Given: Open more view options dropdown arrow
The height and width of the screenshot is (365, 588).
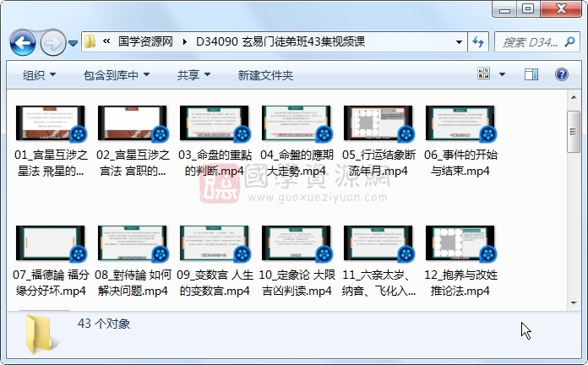Looking at the screenshot, I should click(x=502, y=74).
